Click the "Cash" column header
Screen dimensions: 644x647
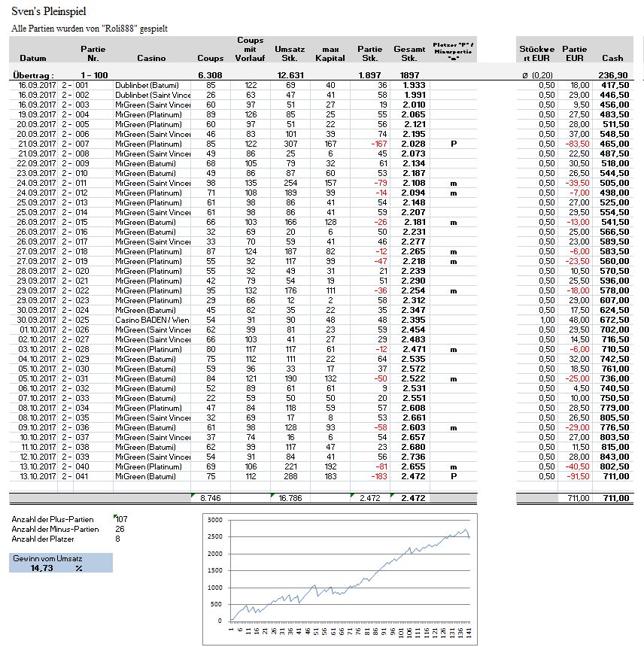click(x=612, y=58)
